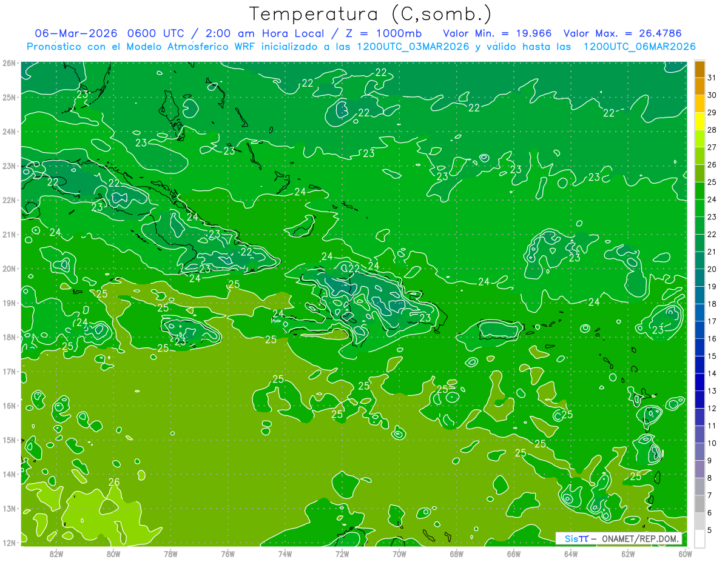Click the orange swatch above legend value 31
Image resolution: width=728 pixels, height=562 pixels.
point(699,69)
